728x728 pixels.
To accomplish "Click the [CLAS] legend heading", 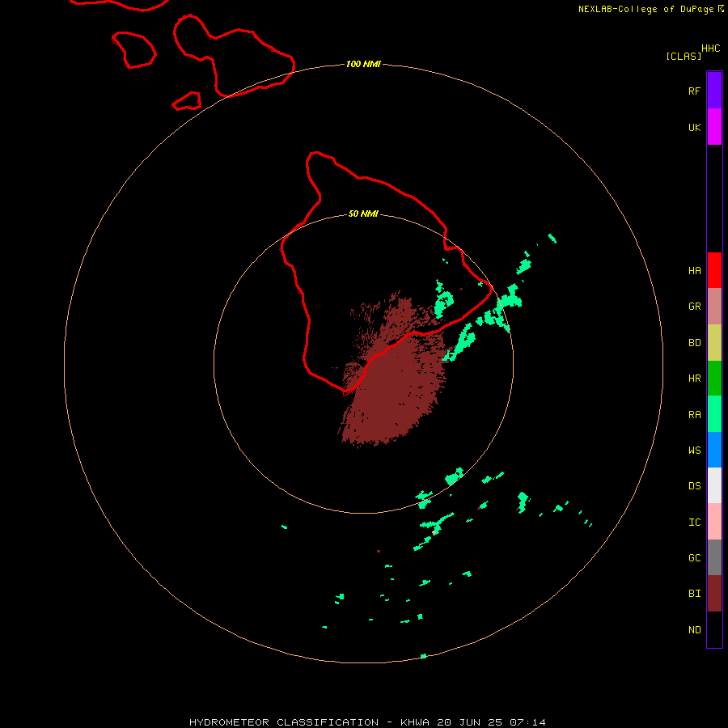I will click(x=684, y=56).
